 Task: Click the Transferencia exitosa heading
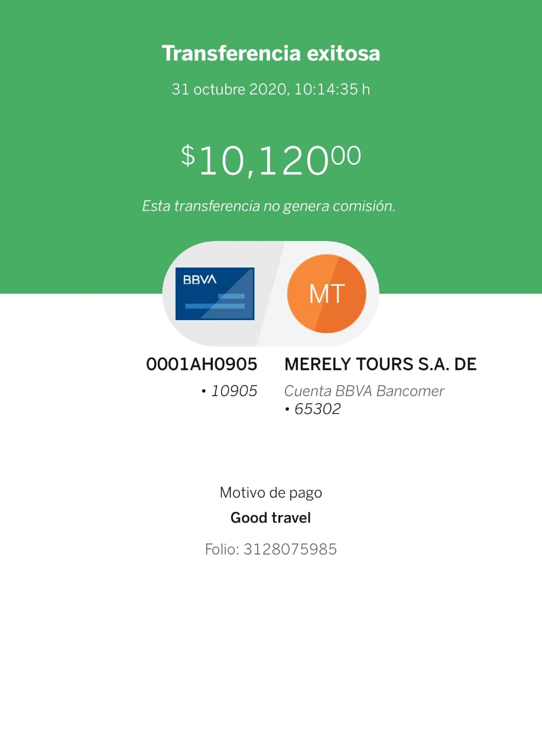[271, 53]
